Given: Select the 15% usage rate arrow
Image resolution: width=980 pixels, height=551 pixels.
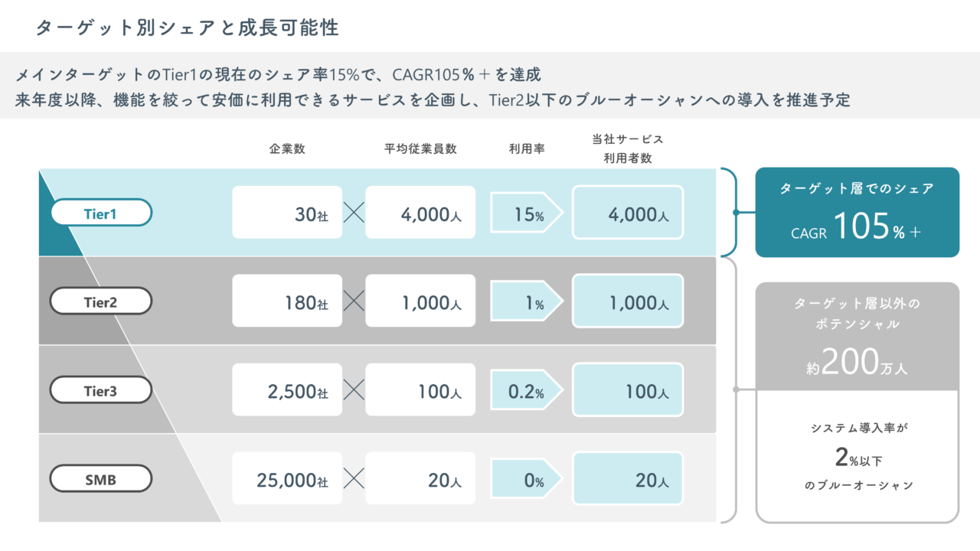Looking at the screenshot, I should pyautogui.click(x=527, y=213).
